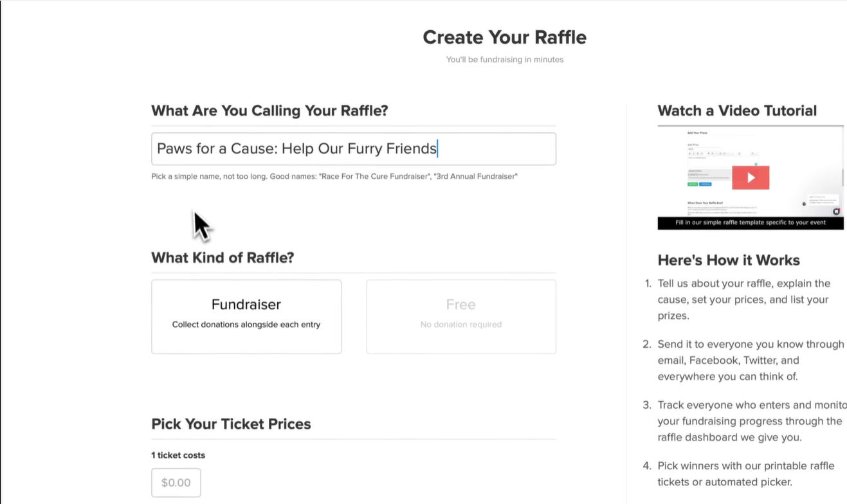Image resolution: width=847 pixels, height=504 pixels.
Task: Click the 'Create Your Raffle' page title
Action: (x=504, y=37)
